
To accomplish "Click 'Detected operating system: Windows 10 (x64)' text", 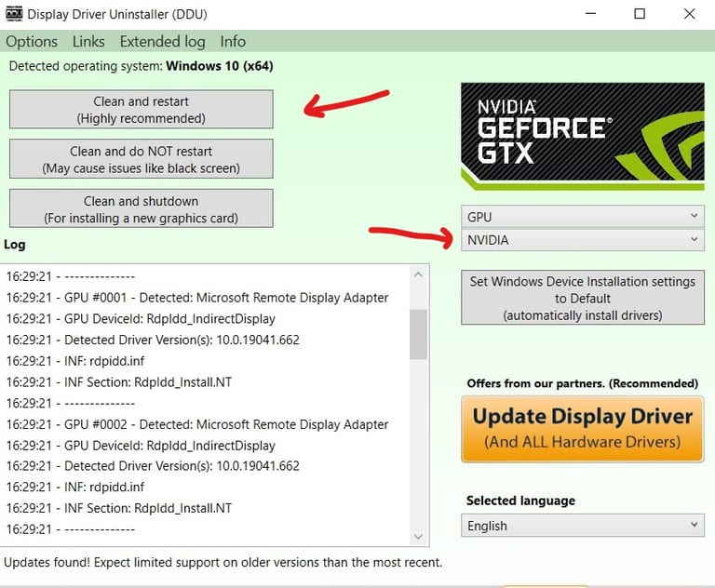I will 141,66.
